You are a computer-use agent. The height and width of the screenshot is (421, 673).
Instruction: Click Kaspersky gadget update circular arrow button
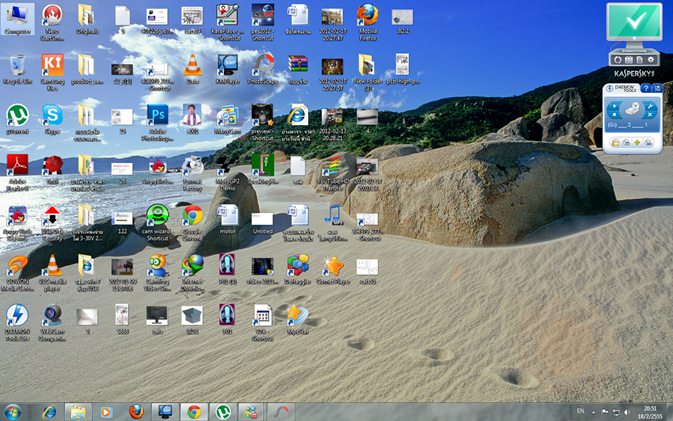click(x=617, y=60)
